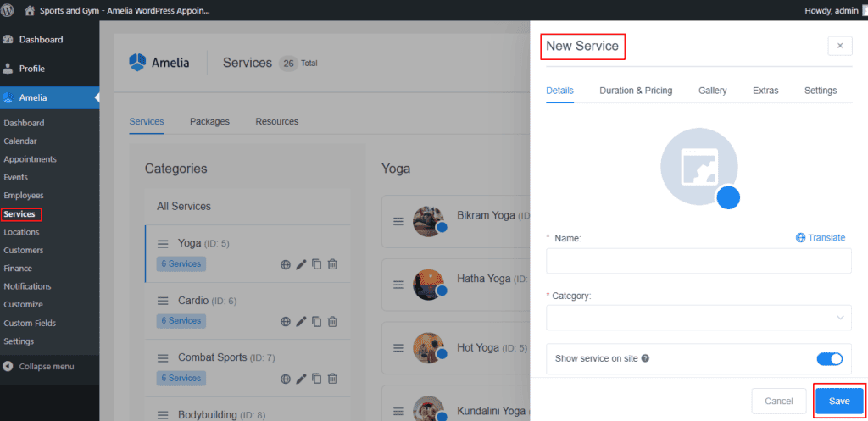Click the Show service on site help icon
This screenshot has width=868, height=421.
pos(646,358)
